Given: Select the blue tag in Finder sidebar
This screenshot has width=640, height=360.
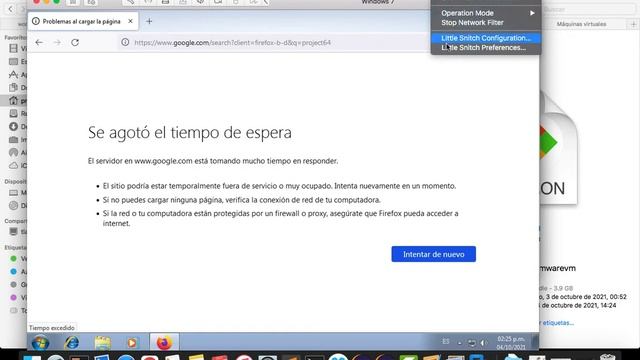Looking at the screenshot, I should tap(13, 271).
